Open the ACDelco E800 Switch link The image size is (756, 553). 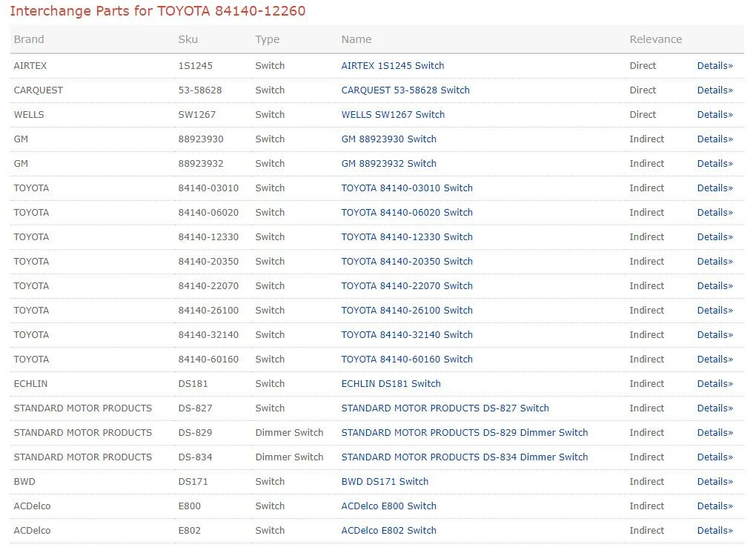[388, 506]
